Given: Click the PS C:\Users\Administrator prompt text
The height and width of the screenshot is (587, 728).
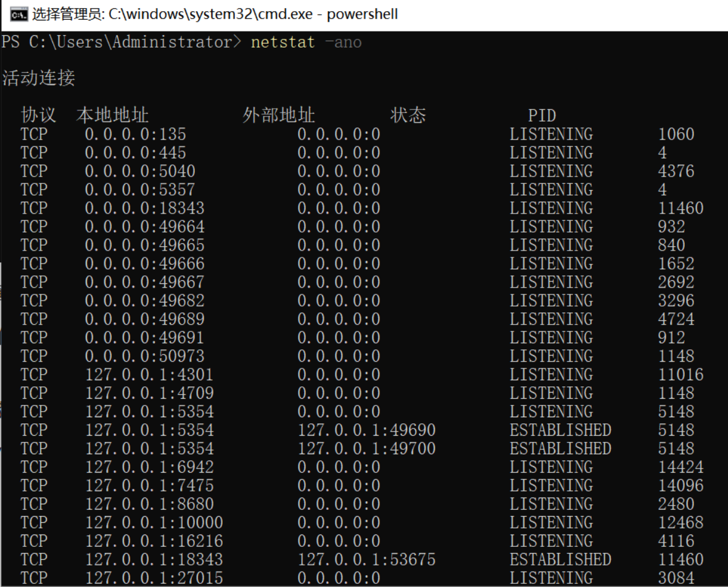Looking at the screenshot, I should pyautogui.click(x=121, y=43).
